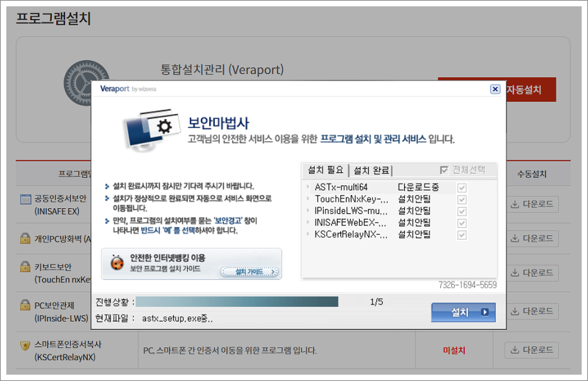Screen dimensions: 588x381
Task: Uncheck the INISAFEWebEX checkbox
Action: (x=462, y=223)
